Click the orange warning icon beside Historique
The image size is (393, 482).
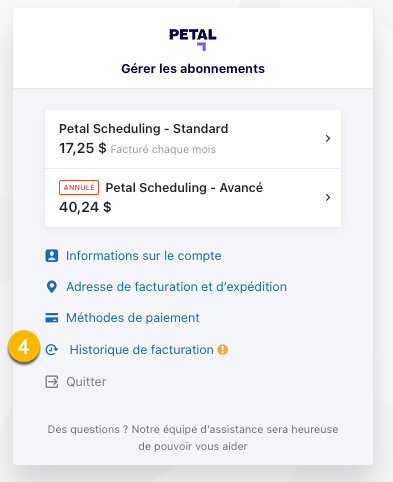(x=223, y=350)
